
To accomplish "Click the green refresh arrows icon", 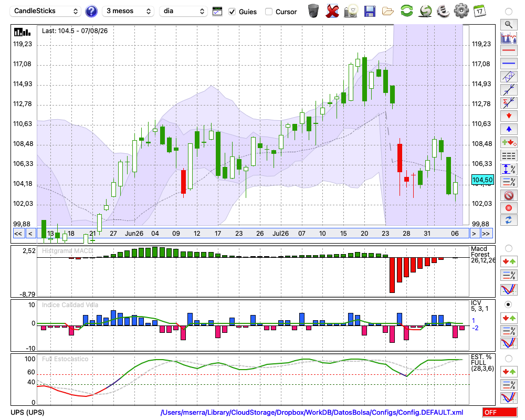I will 406,10.
